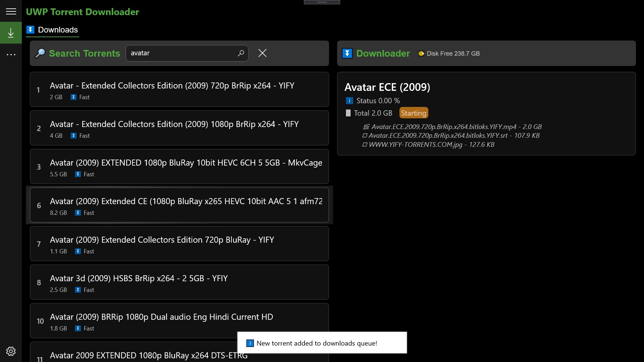644x362 pixels.
Task: Click the disk free status indicator icon
Action: [x=420, y=53]
